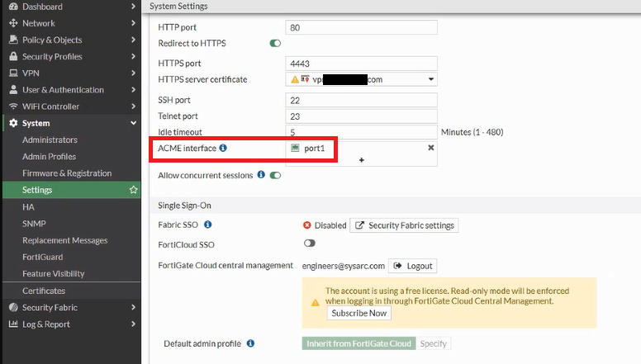Click the Security Profiles lock icon

13,56
